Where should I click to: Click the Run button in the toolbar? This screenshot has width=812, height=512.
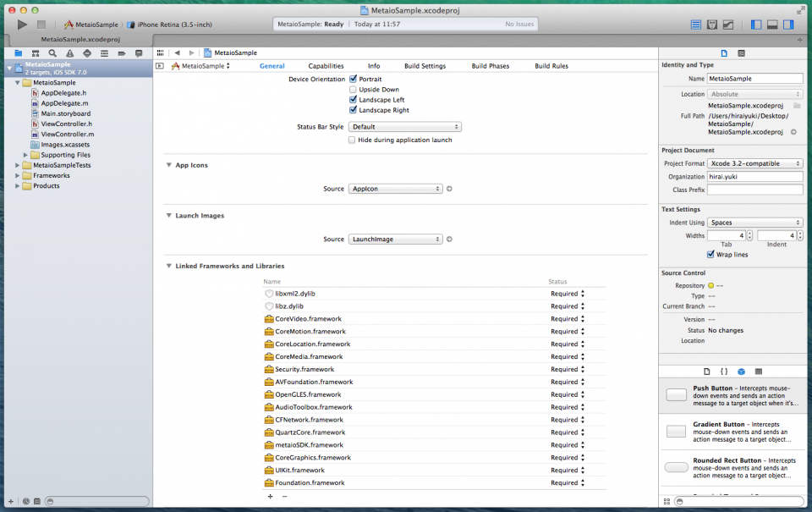[x=22, y=25]
